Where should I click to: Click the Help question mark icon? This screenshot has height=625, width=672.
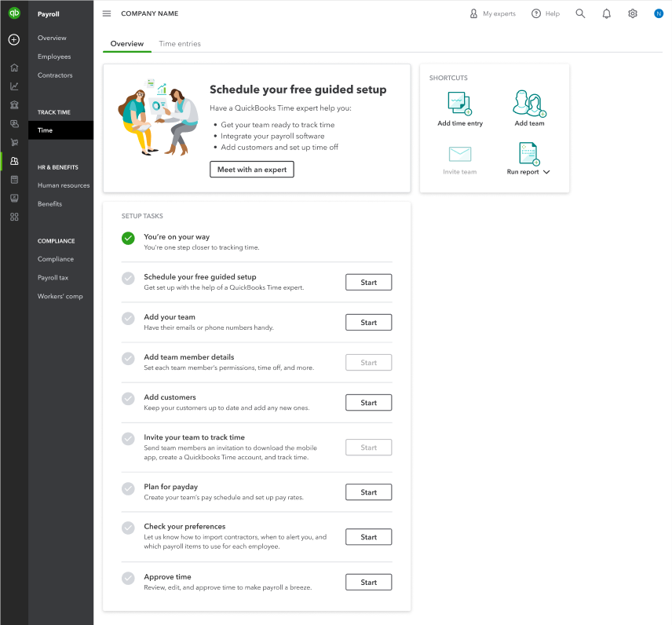click(x=536, y=13)
